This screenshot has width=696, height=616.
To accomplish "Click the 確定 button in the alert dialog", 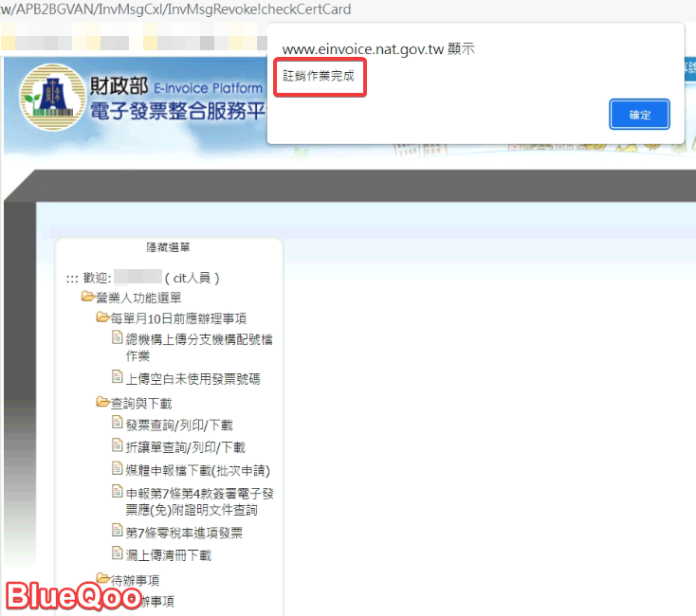I will tap(640, 115).
